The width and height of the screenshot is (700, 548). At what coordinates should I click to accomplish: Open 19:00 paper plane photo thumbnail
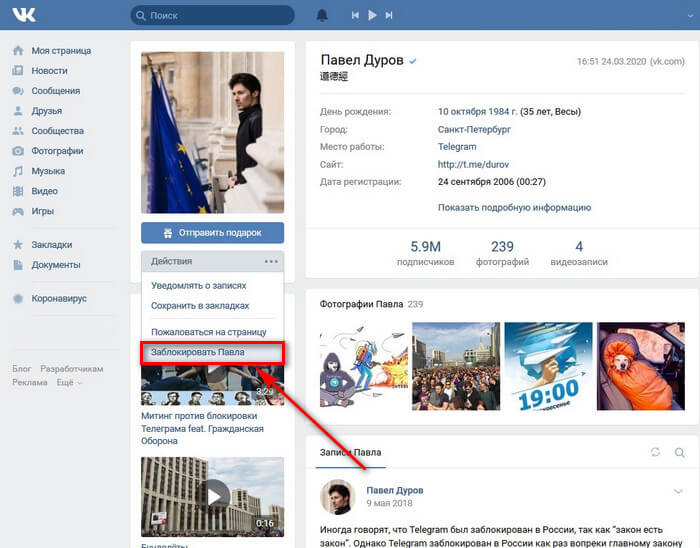(548, 366)
